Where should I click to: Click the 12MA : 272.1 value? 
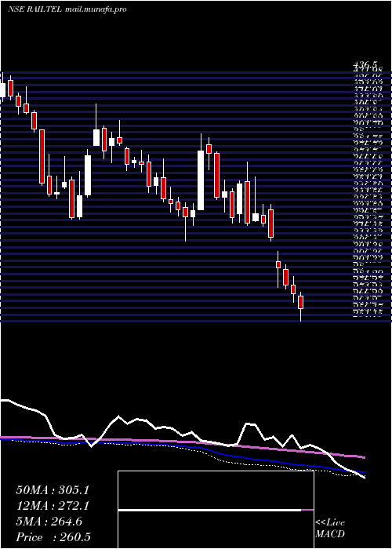click(x=53, y=506)
